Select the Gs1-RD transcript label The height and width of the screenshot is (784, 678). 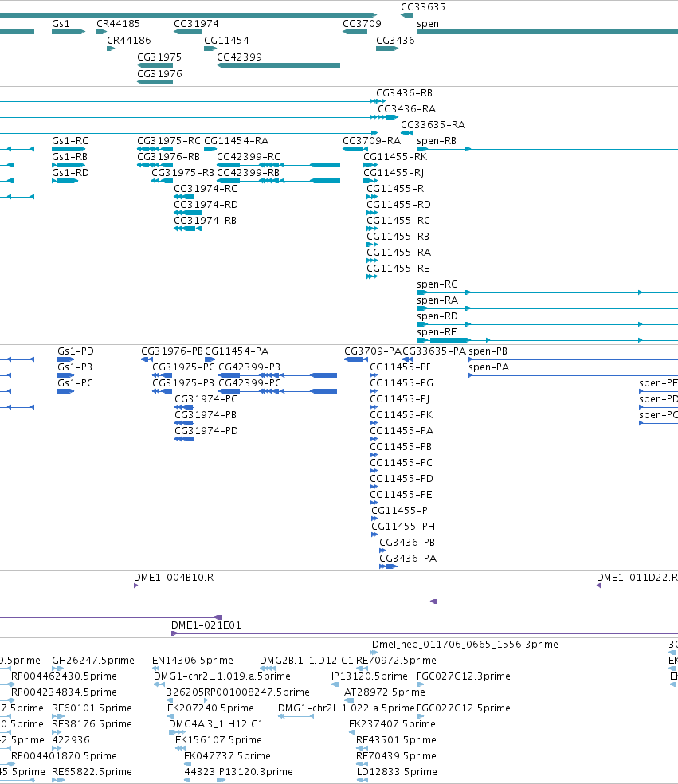tap(70, 173)
